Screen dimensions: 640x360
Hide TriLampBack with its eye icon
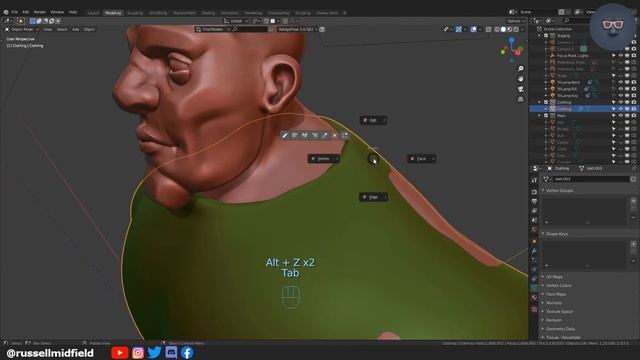pyautogui.click(x=620, y=82)
